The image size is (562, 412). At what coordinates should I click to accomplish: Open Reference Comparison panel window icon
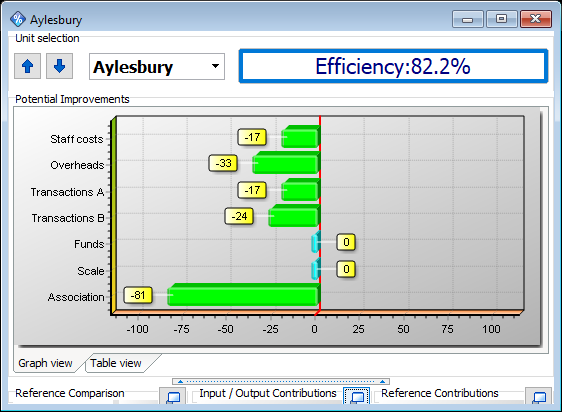click(173, 396)
